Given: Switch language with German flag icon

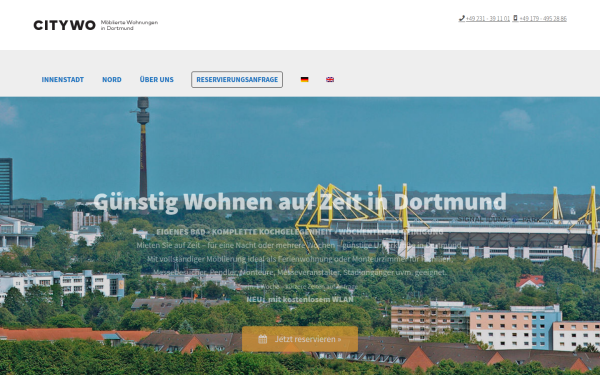Looking at the screenshot, I should click(305, 80).
